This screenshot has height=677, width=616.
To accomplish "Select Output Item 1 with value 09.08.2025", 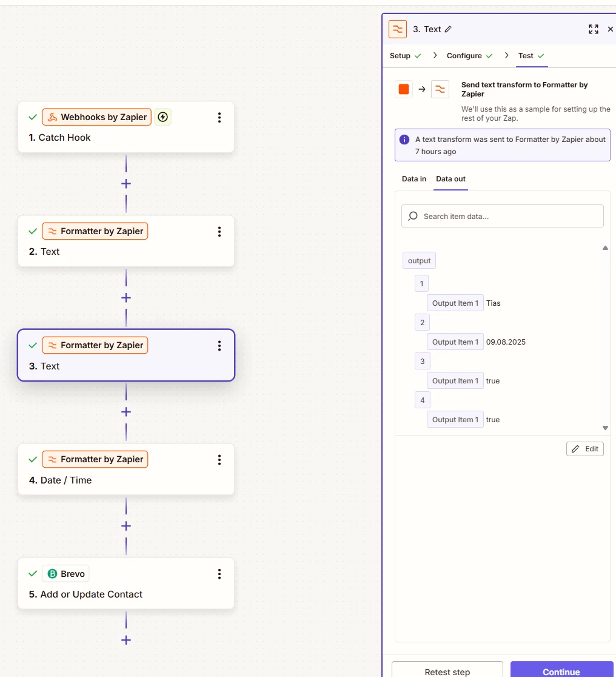I will [455, 342].
